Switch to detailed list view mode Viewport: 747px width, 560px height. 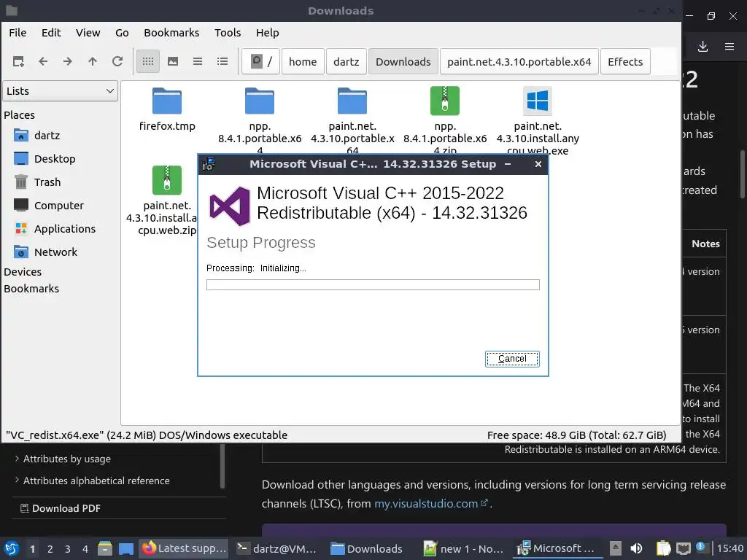pos(222,61)
